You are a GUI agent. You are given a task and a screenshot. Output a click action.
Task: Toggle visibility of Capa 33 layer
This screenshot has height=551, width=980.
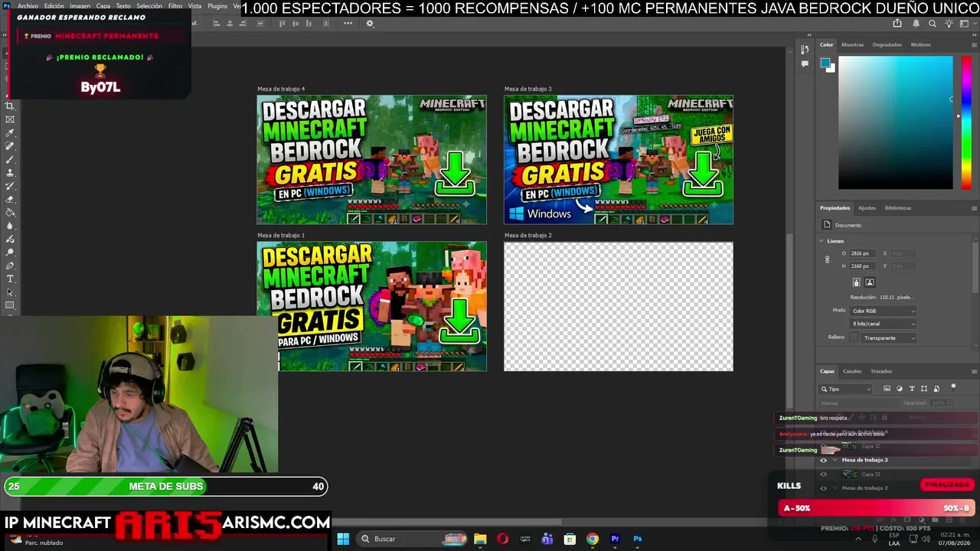pyautogui.click(x=824, y=474)
